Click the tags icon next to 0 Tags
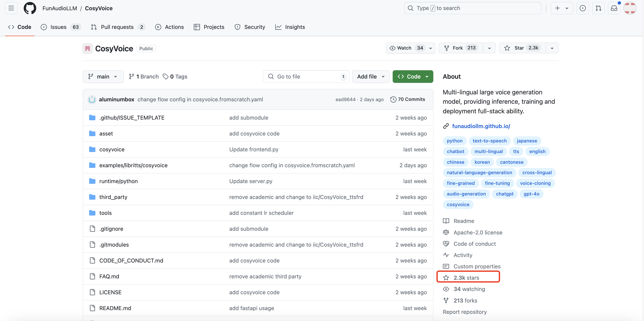The height and width of the screenshot is (321, 644). tap(165, 77)
